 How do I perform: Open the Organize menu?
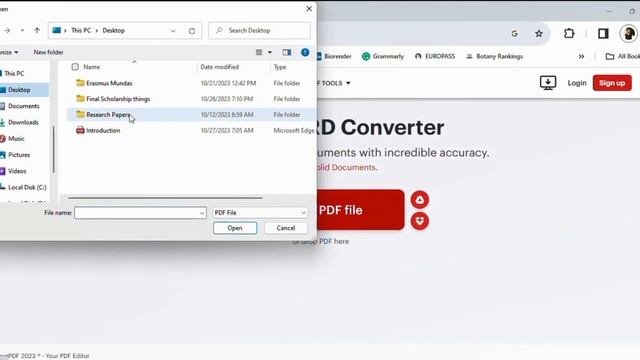point(9,52)
